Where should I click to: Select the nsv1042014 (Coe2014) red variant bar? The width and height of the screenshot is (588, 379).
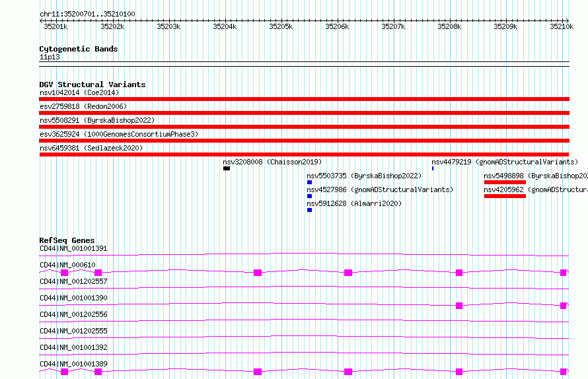(304, 99)
